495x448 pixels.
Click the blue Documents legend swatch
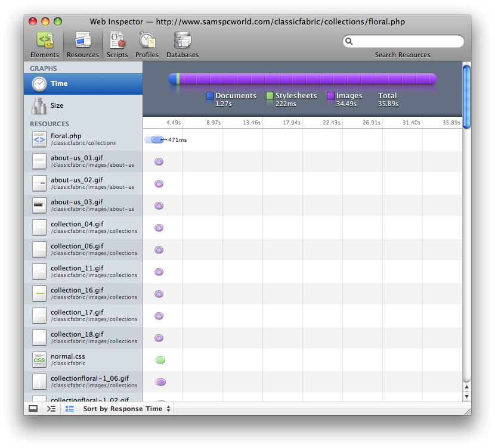click(x=209, y=96)
